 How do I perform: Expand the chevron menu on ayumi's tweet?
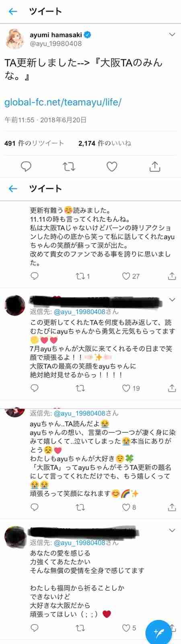[172, 35]
